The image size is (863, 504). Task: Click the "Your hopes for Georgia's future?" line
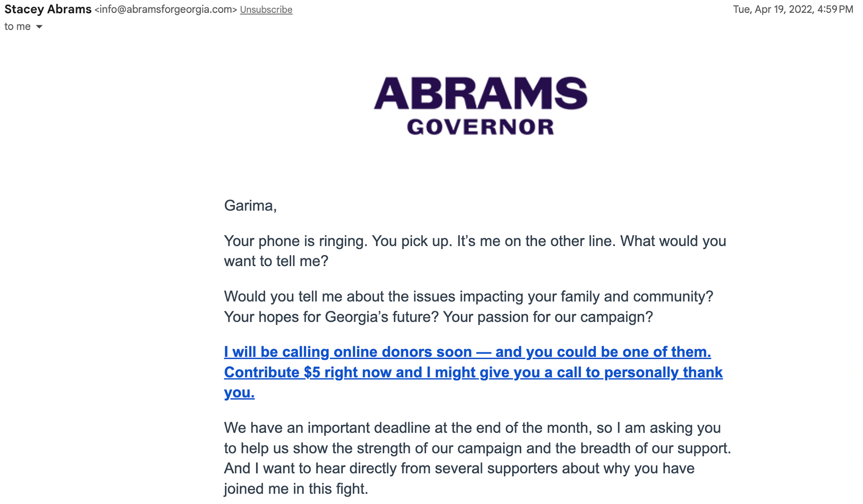438,317
